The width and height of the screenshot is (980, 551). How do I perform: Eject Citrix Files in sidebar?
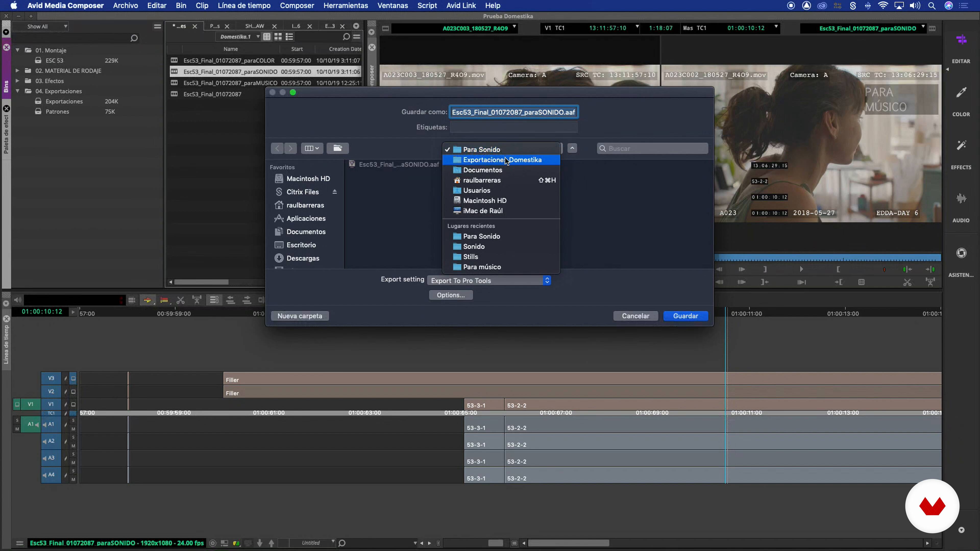click(335, 192)
